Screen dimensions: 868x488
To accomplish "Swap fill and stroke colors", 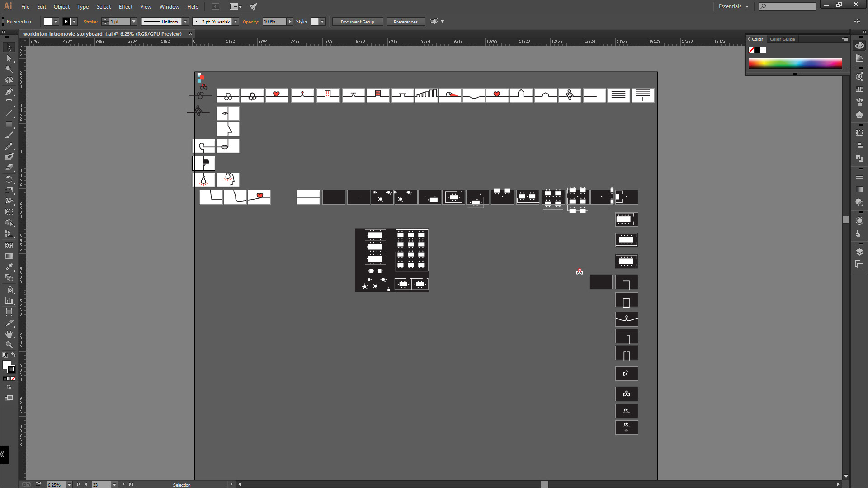I will point(14,355).
